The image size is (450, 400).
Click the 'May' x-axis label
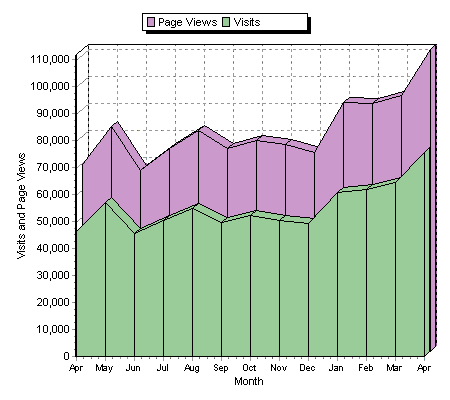pyautogui.click(x=104, y=368)
